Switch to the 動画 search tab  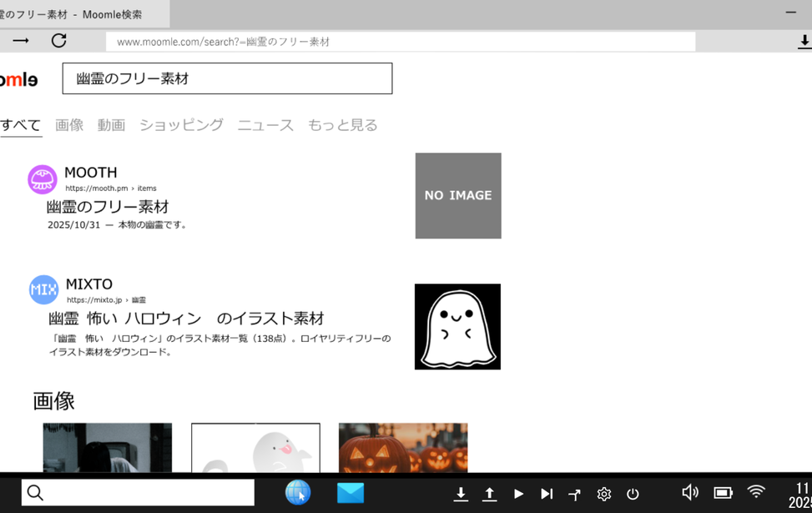click(111, 125)
